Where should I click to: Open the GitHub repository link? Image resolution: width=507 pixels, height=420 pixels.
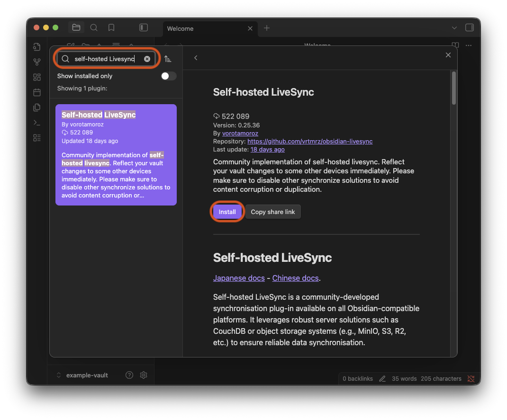[310, 141]
